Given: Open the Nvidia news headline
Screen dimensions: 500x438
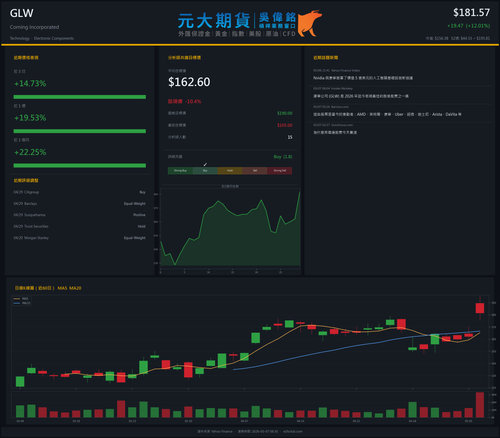Looking at the screenshot, I should pyautogui.click(x=363, y=78).
